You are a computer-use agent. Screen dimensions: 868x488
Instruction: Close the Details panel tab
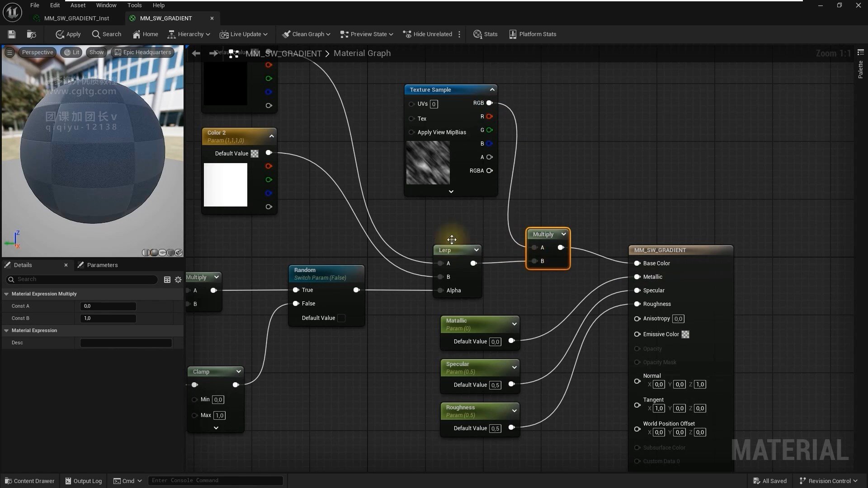coord(66,265)
